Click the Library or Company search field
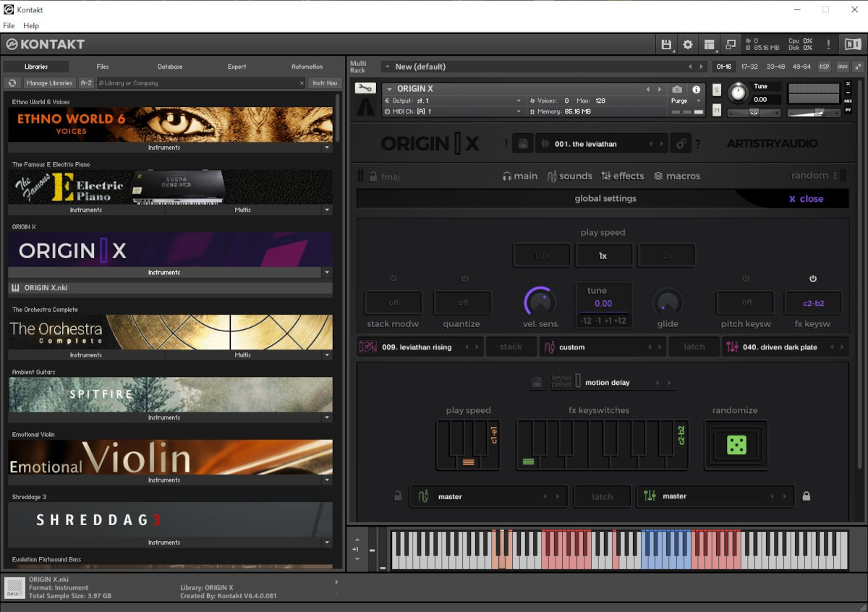The width and height of the screenshot is (868, 612). 201,83
